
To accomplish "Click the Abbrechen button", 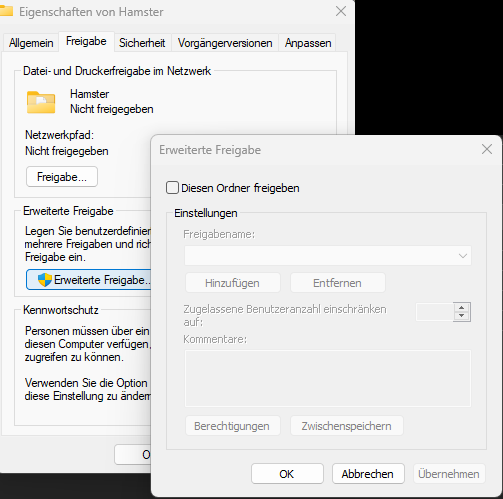I will pyautogui.click(x=368, y=474).
